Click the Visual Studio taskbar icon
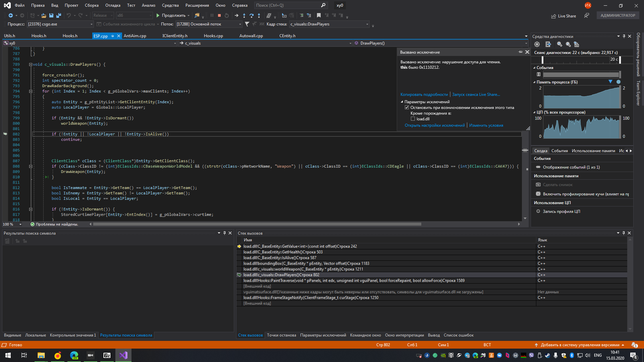This screenshot has height=362, width=644. [123, 355]
